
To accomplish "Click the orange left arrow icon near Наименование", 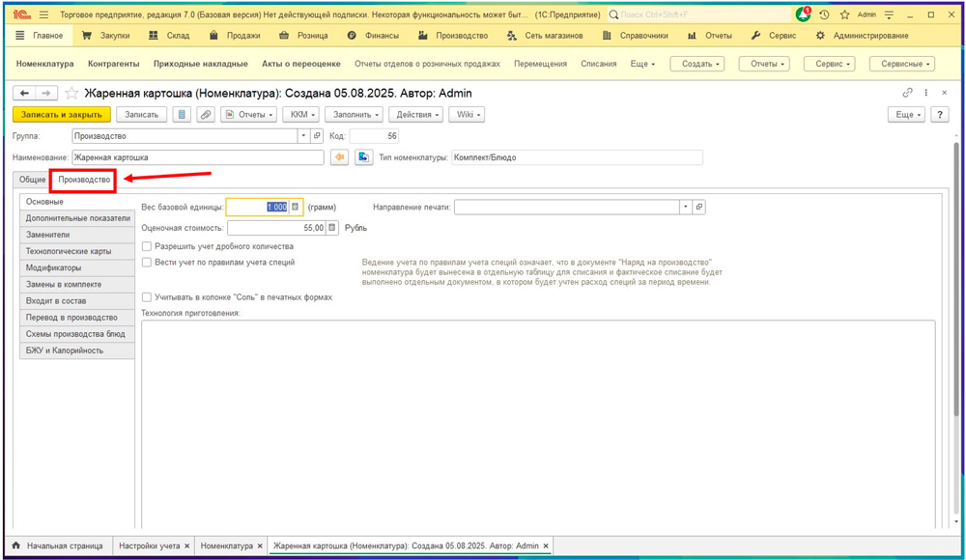I will point(339,157).
